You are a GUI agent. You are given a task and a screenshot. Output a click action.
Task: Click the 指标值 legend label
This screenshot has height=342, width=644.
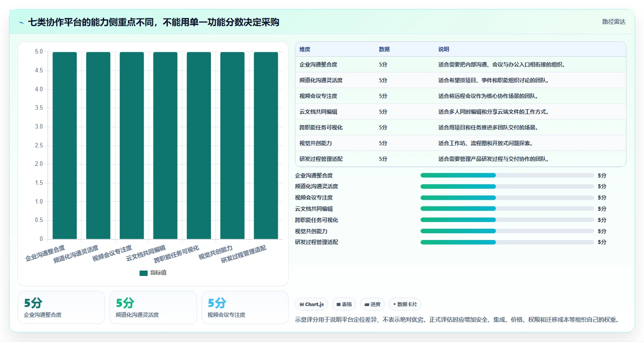pyautogui.click(x=158, y=273)
